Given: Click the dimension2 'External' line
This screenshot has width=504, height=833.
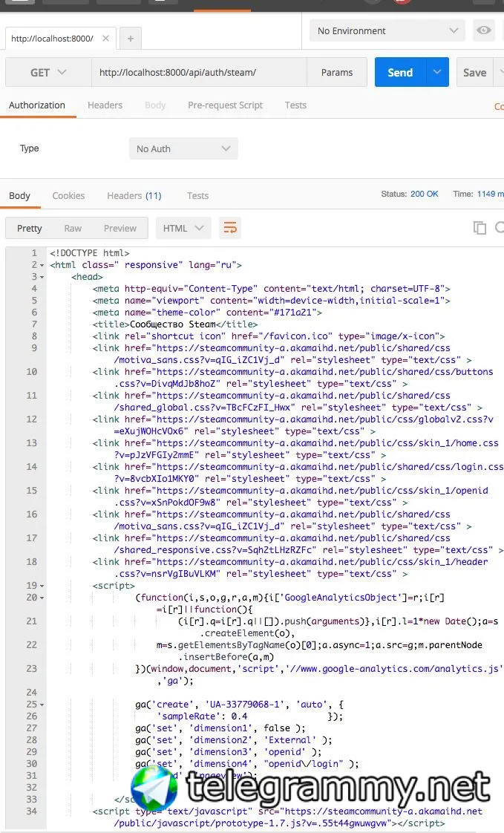Looking at the screenshot, I should (234, 740).
